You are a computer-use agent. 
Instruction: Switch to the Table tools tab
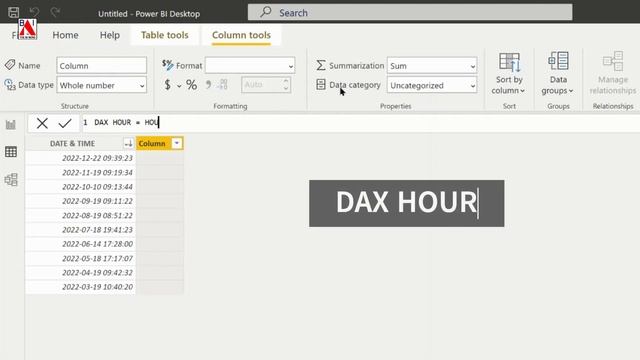[x=164, y=35]
